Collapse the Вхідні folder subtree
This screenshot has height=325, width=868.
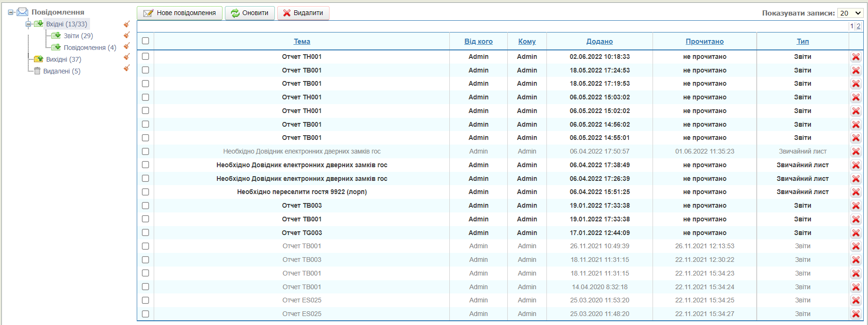(28, 24)
